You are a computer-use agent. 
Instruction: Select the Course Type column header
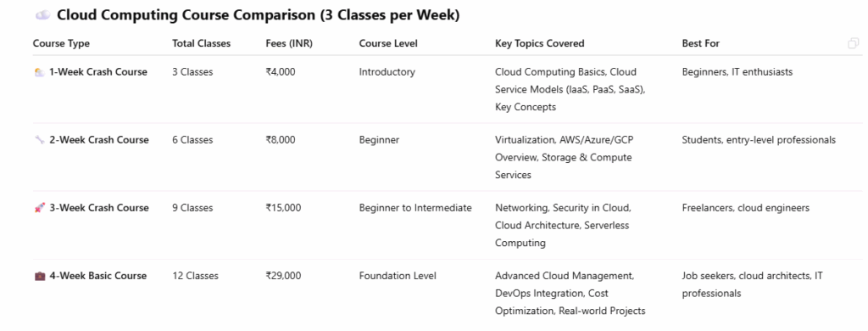[61, 43]
